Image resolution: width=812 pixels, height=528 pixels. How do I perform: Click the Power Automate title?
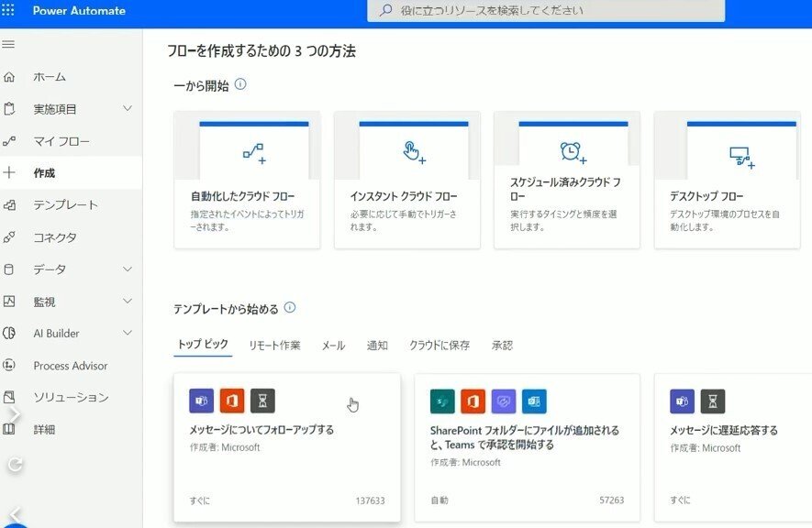[79, 10]
